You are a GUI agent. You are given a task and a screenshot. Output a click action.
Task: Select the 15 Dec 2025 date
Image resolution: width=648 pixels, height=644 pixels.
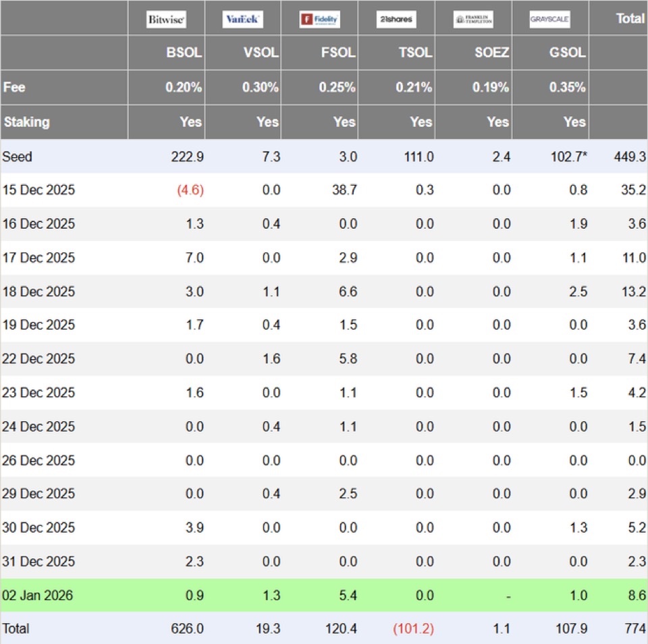(38, 190)
